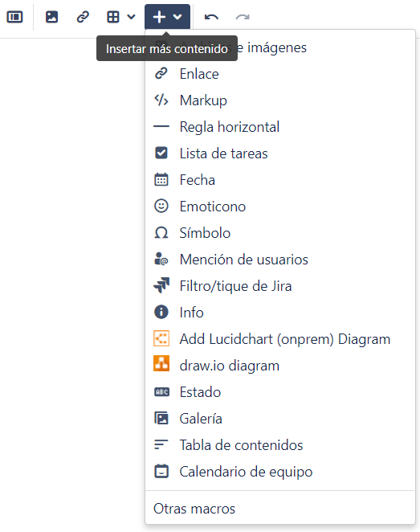This screenshot has width=420, height=532.
Task: Open the table options dropdown arrow
Action: [x=131, y=17]
